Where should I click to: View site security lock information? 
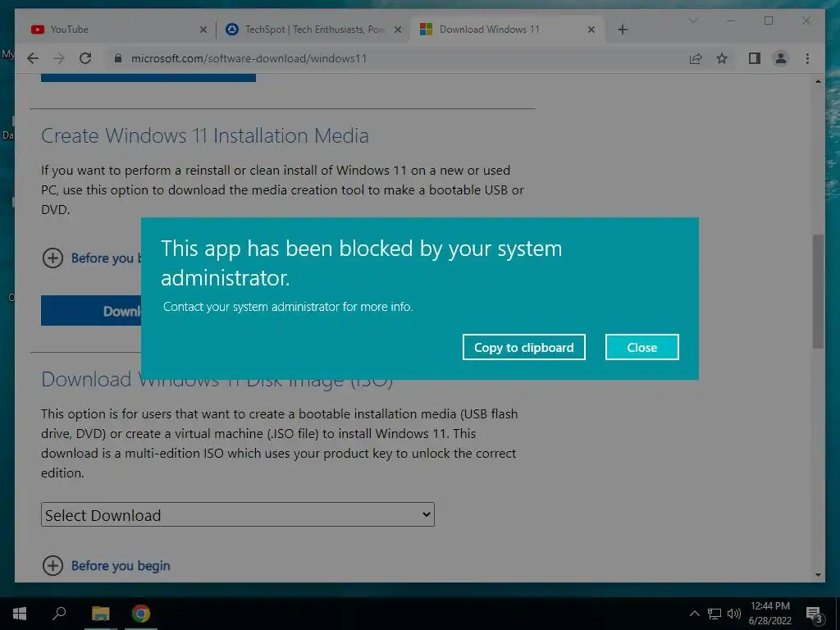tap(118, 58)
